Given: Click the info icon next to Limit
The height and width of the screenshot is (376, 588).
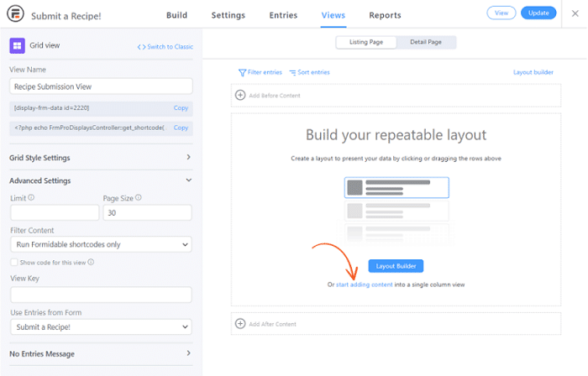Looking at the screenshot, I should (x=31, y=197).
